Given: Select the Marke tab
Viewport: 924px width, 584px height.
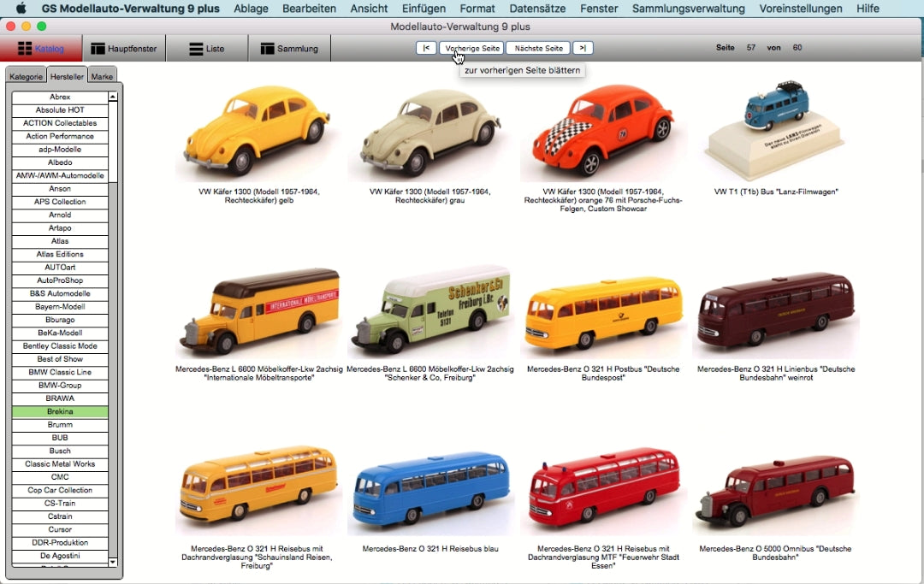Looking at the screenshot, I should (102, 76).
